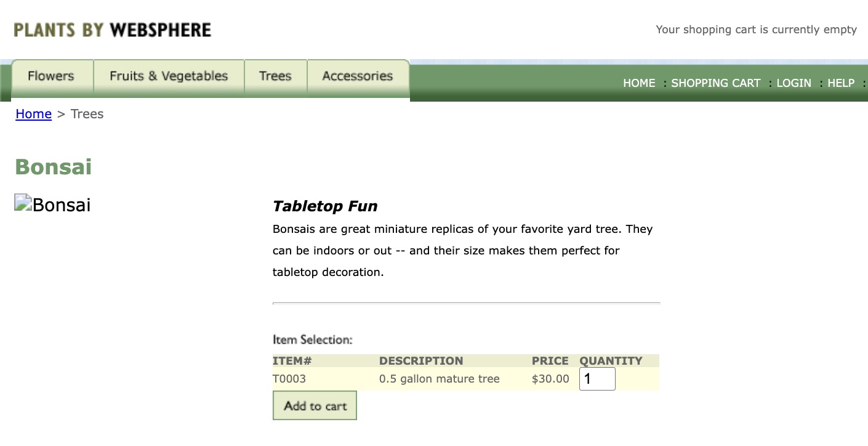Click the LOGIN link
Image resolution: width=868 pixels, height=446 pixels.
pos(794,83)
